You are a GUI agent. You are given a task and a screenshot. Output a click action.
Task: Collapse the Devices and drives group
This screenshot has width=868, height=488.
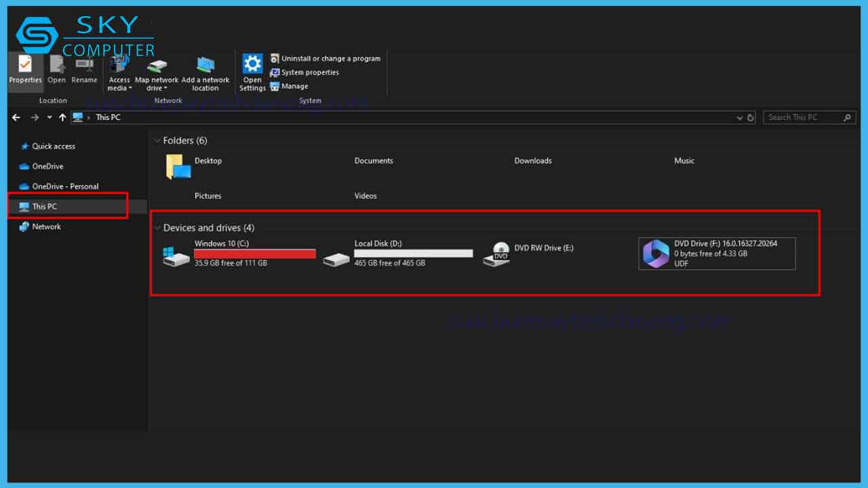(x=157, y=228)
